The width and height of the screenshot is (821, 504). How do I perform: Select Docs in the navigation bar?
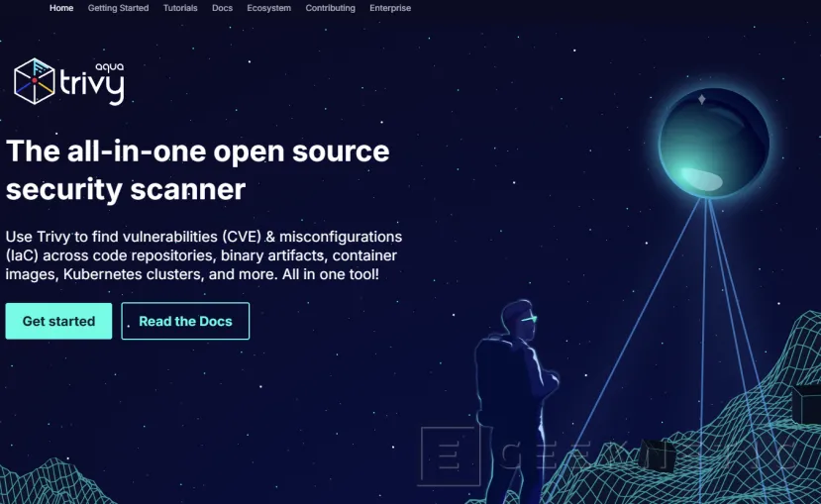click(222, 8)
